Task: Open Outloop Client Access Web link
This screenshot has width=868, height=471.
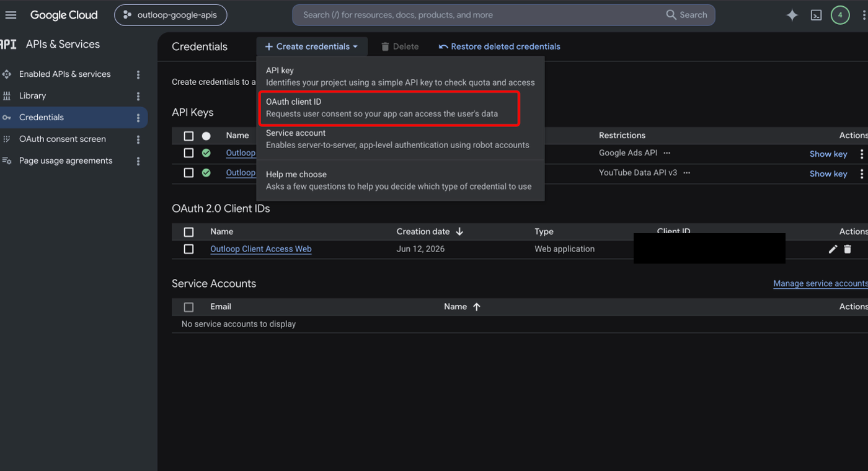Action: click(x=261, y=249)
